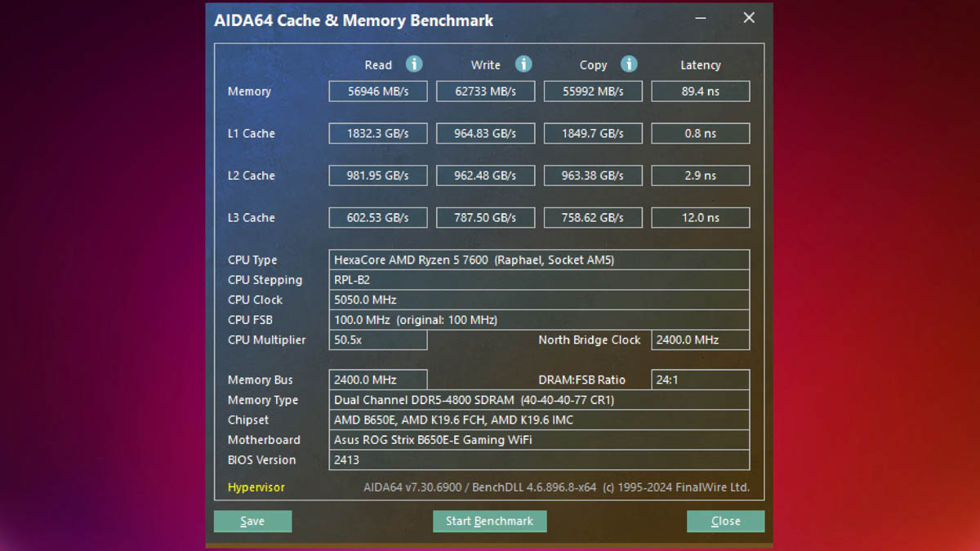980x551 pixels.
Task: Select L1 Cache latency 0.8 ns
Action: tap(701, 133)
